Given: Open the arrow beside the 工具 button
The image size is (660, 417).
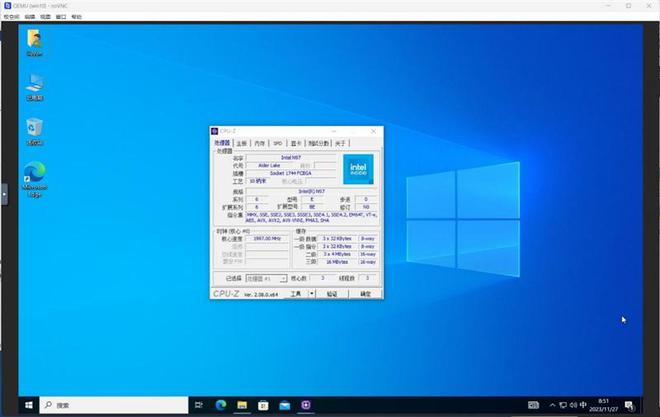Looking at the screenshot, I should click(311, 293).
